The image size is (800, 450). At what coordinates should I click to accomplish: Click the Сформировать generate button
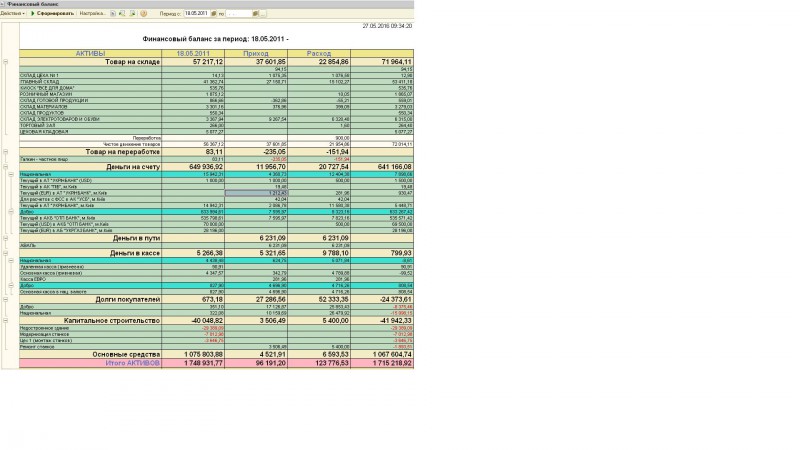click(x=52, y=13)
